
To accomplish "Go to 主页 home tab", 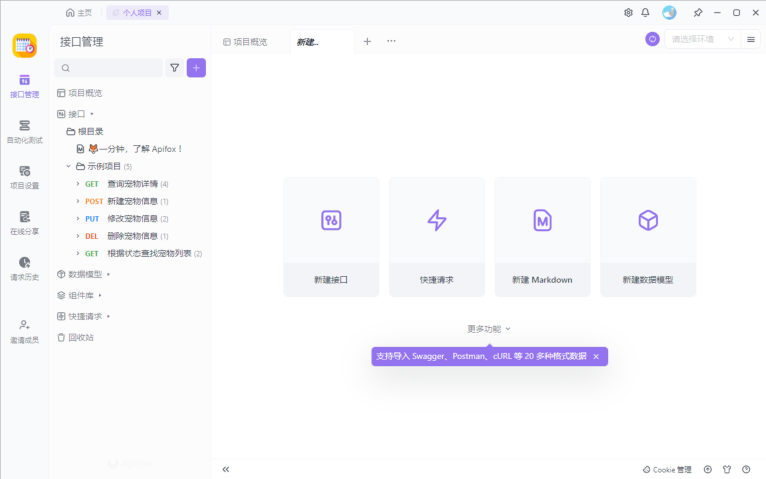I will point(79,13).
